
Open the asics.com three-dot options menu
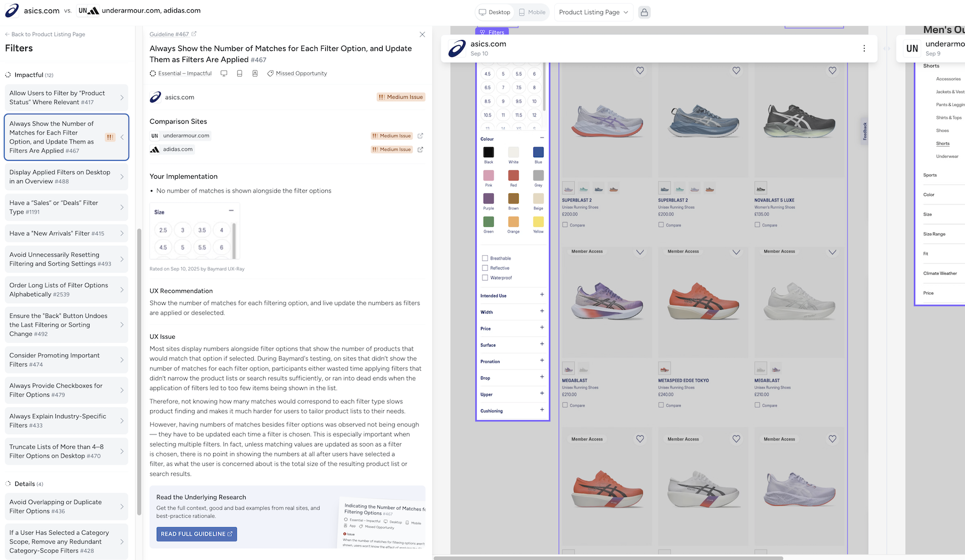[864, 48]
